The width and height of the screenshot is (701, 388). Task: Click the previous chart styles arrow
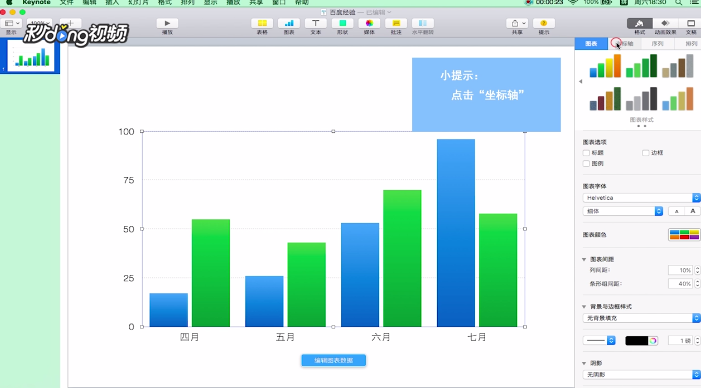pyautogui.click(x=580, y=82)
